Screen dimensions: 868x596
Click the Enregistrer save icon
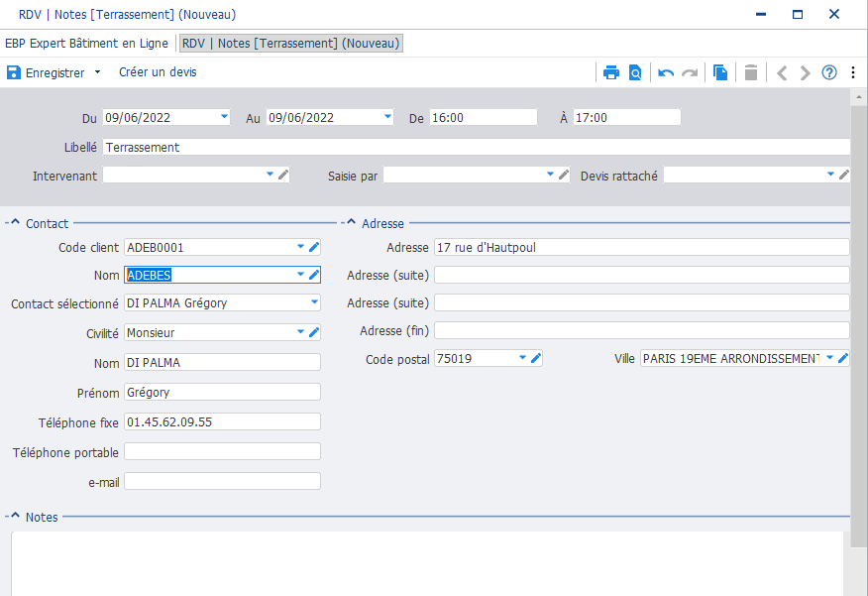pos(13,72)
